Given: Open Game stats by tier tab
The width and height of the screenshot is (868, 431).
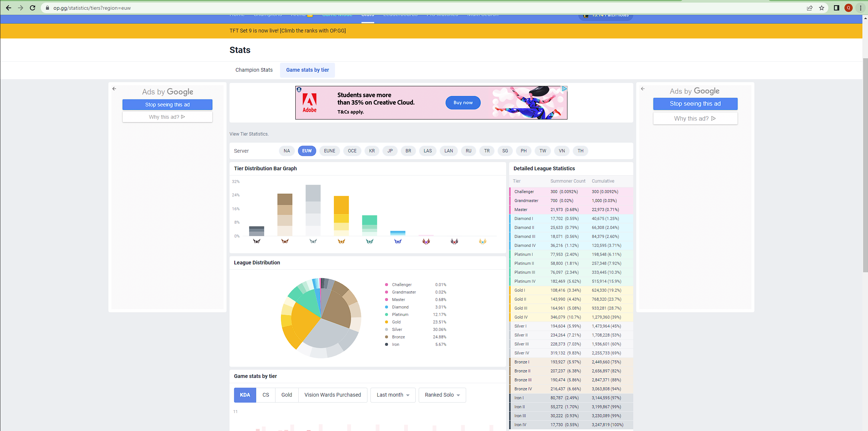Looking at the screenshot, I should pyautogui.click(x=307, y=70).
